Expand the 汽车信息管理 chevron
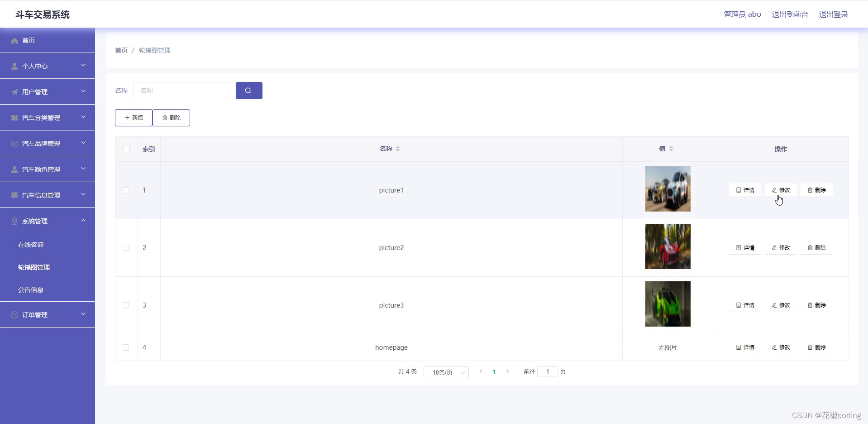 point(83,194)
